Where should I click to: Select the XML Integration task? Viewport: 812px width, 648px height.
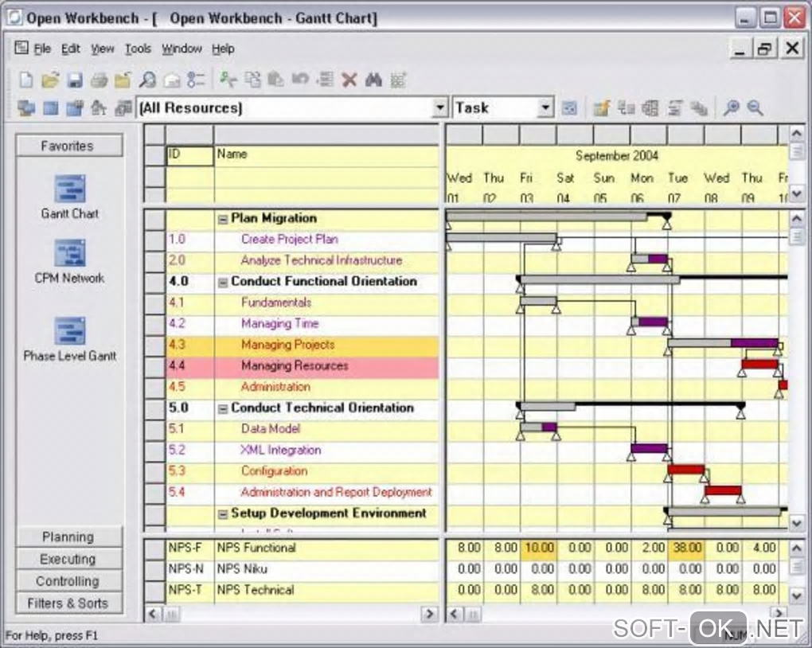coord(281,450)
